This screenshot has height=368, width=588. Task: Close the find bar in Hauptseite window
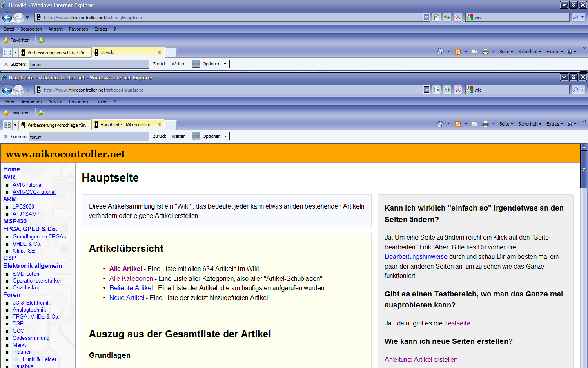point(6,137)
